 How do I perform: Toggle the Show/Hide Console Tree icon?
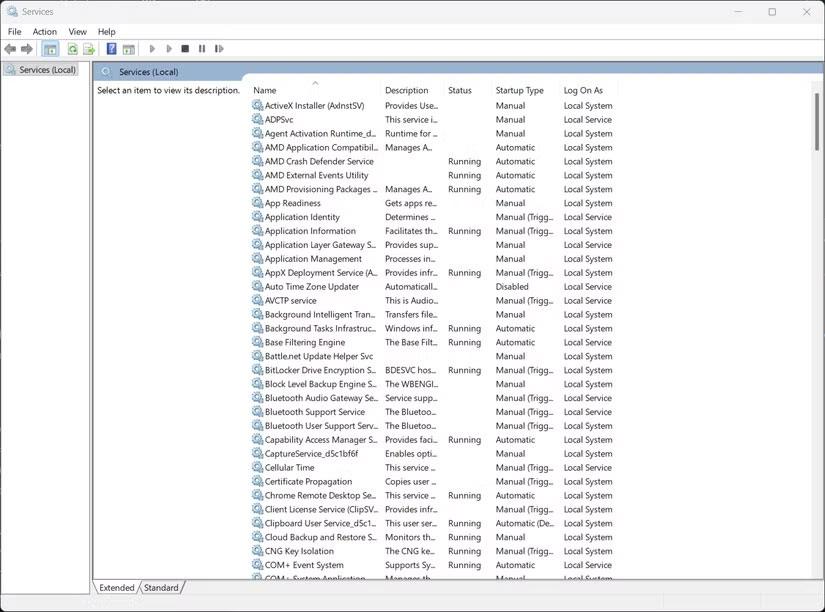(x=50, y=48)
